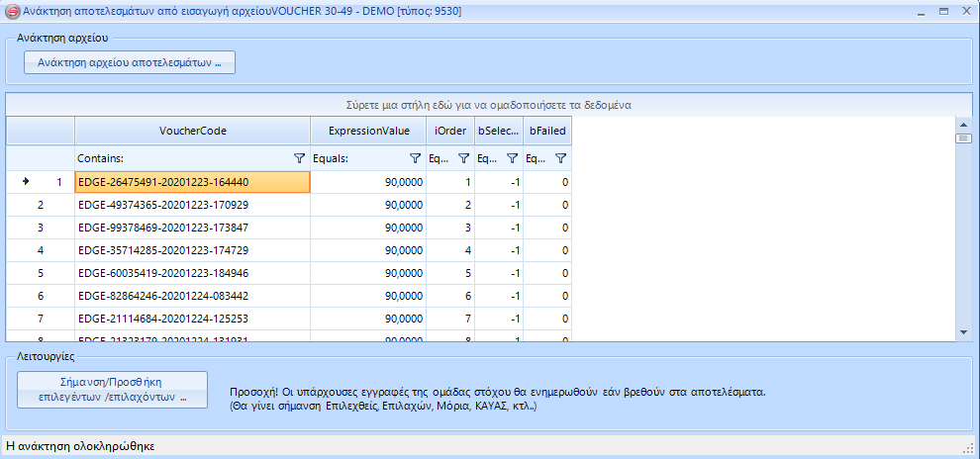The height and width of the screenshot is (459, 980).
Task: Click the bFailed cell in row 3
Action: [x=547, y=228]
